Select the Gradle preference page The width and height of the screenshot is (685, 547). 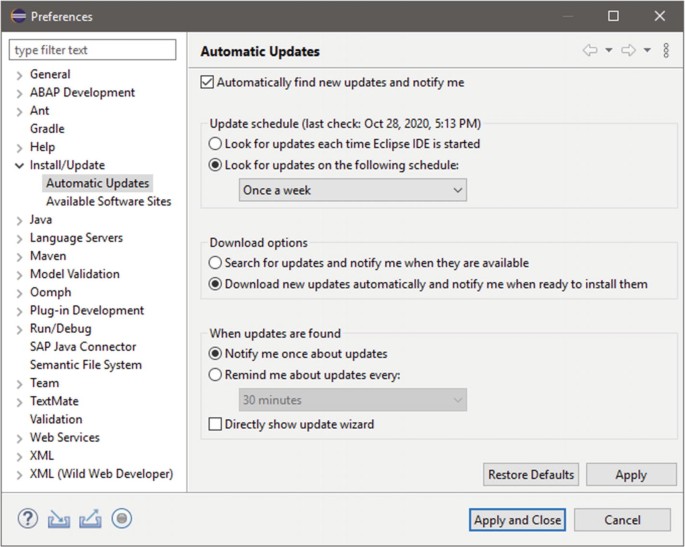(47, 129)
